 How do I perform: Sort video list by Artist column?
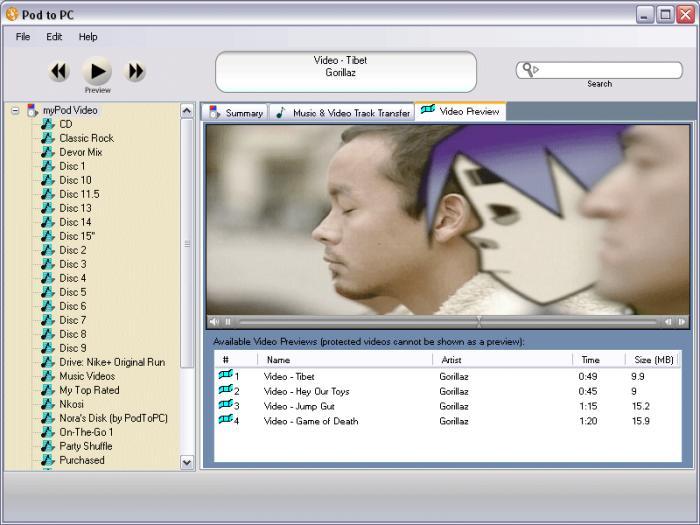[502, 359]
